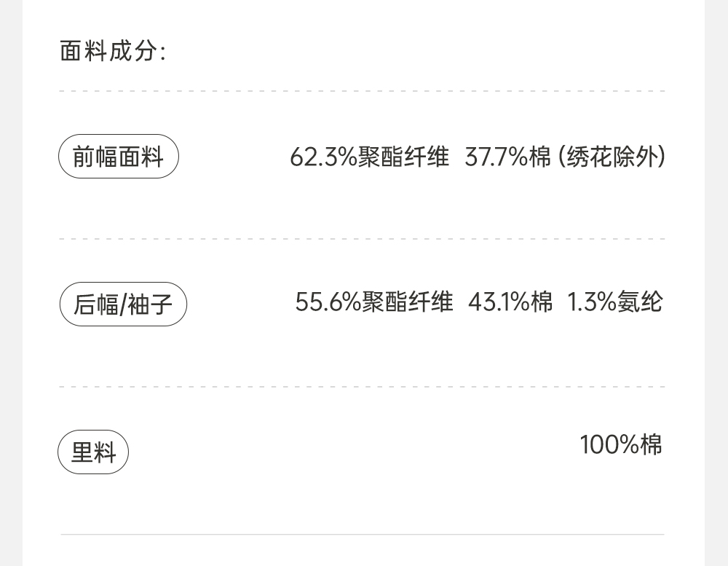Click the 面料成分 heading text

tap(112, 52)
